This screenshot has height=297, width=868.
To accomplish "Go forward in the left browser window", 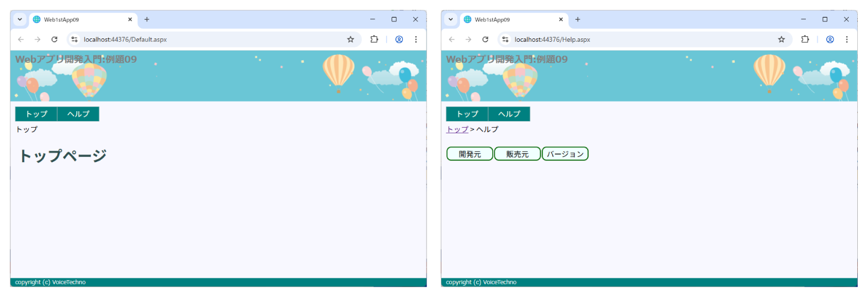I will [x=37, y=40].
